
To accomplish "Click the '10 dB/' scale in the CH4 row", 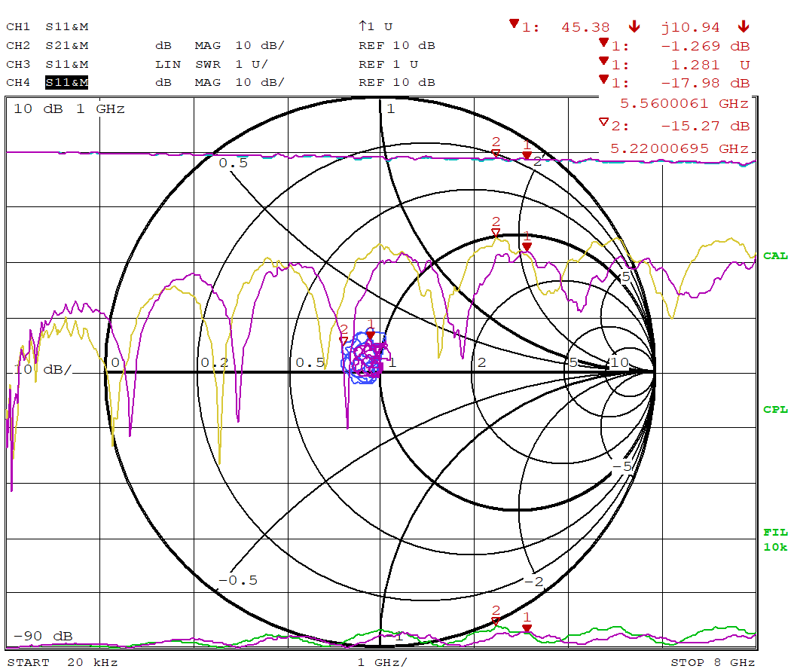I will [x=260, y=82].
